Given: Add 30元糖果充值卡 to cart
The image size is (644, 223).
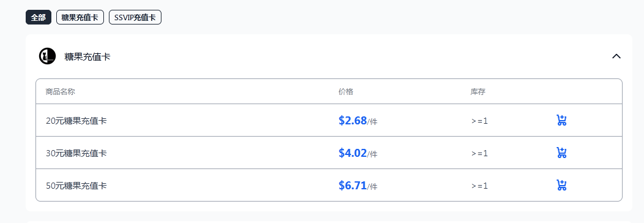Looking at the screenshot, I should coord(561,153).
